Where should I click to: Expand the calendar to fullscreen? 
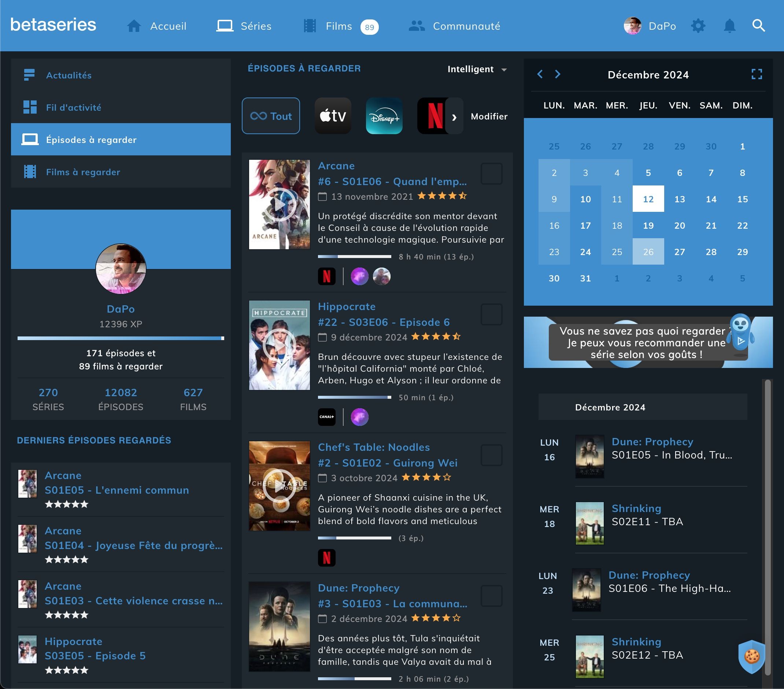757,74
